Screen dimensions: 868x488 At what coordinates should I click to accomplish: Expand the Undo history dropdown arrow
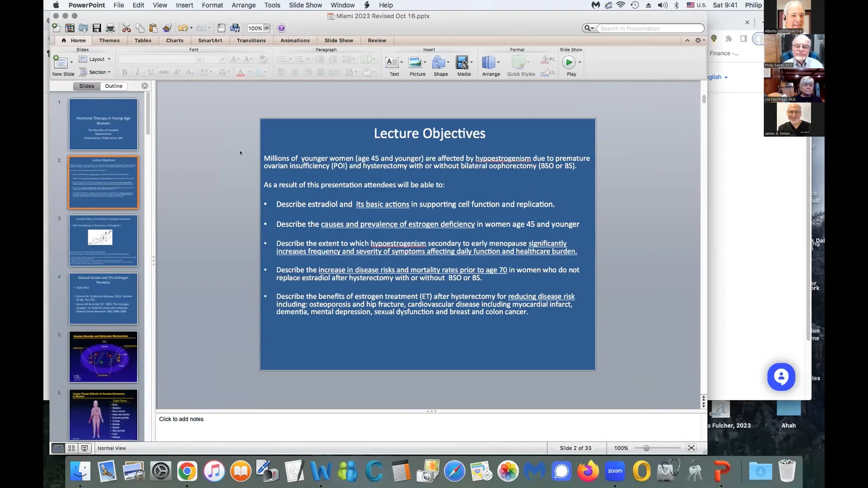click(x=191, y=28)
